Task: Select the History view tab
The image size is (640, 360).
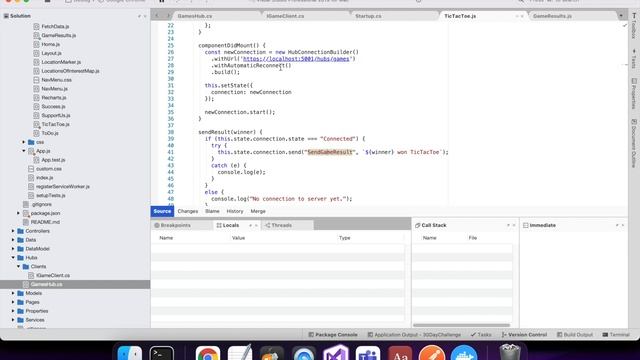Action: pyautogui.click(x=235, y=211)
